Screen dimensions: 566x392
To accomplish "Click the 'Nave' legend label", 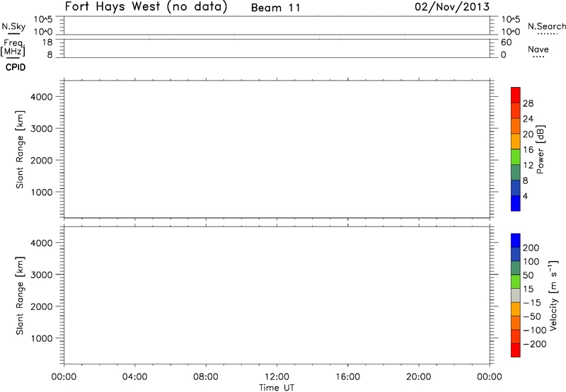I will (x=538, y=50).
